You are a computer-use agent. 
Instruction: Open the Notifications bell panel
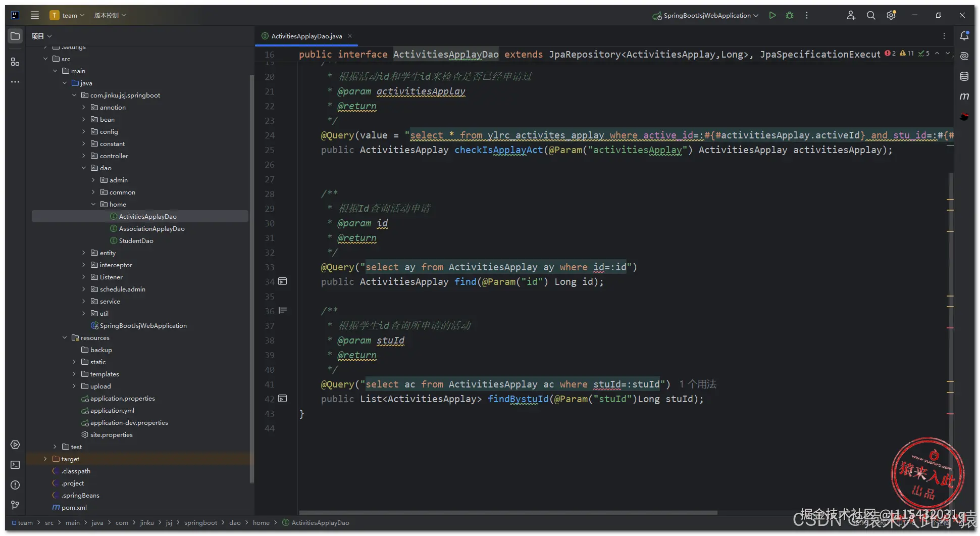tap(964, 36)
